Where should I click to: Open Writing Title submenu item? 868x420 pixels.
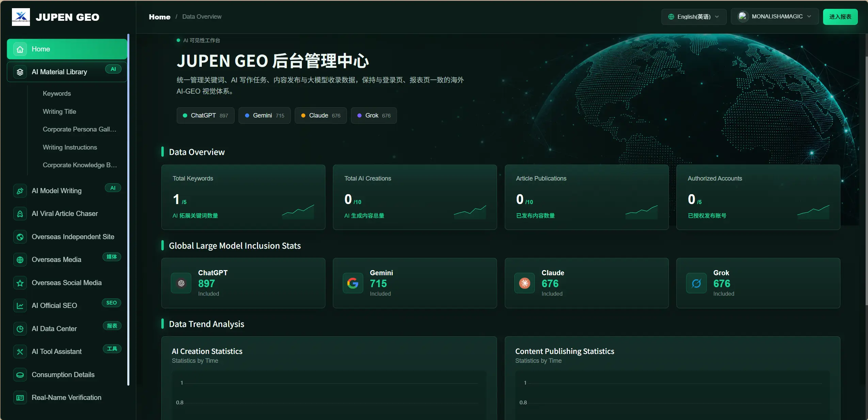[x=60, y=111]
